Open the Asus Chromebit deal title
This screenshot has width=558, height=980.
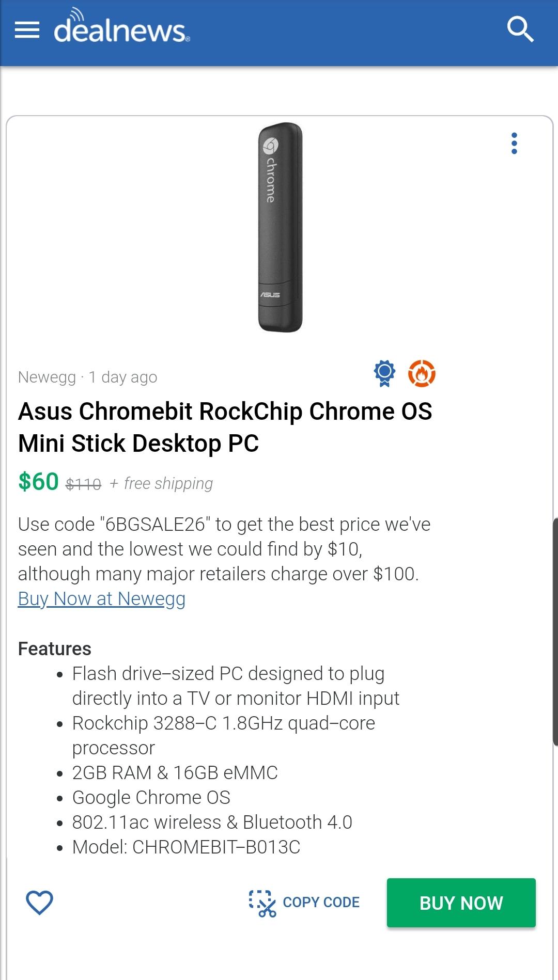pyautogui.click(x=225, y=427)
